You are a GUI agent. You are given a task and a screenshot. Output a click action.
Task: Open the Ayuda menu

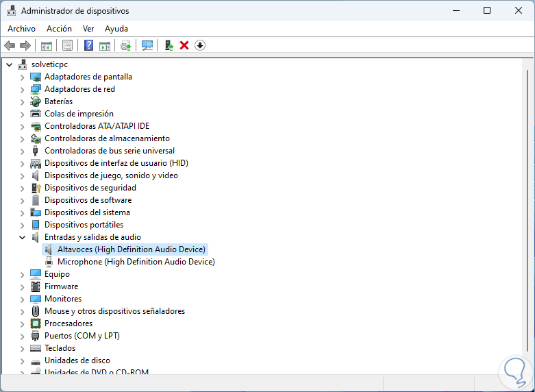[x=116, y=29]
